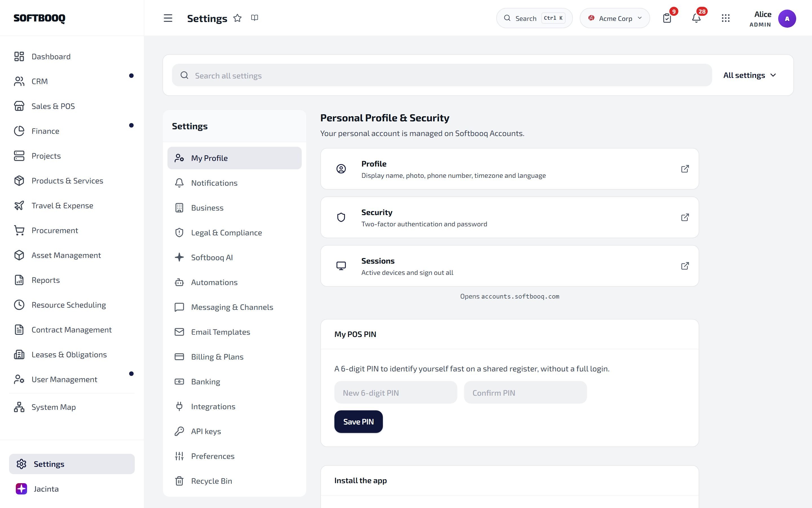Screen dimensions: 812x508
Task: Focus the Search all settings field
Action: (442, 75)
